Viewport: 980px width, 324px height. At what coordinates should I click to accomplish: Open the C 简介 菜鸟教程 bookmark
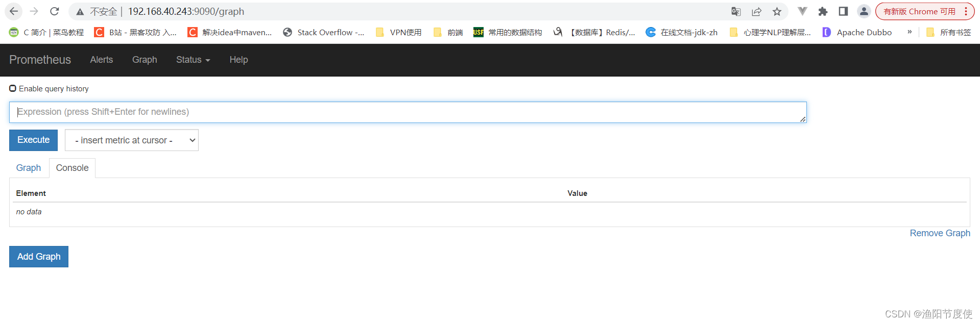(x=46, y=32)
